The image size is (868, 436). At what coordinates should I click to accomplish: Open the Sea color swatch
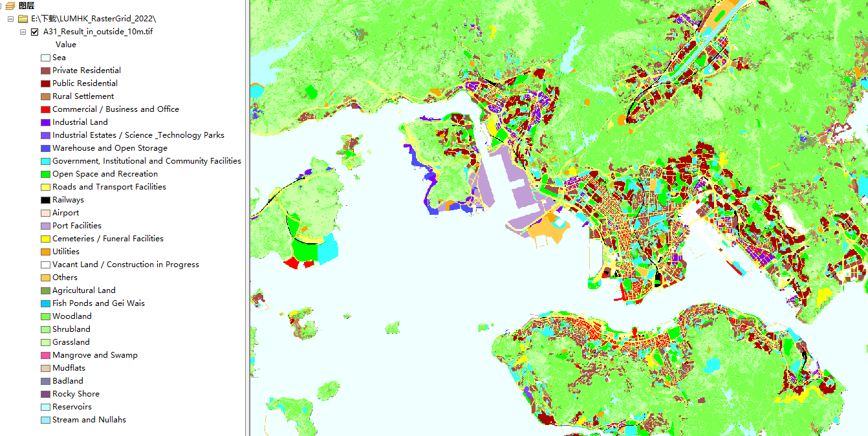click(45, 58)
